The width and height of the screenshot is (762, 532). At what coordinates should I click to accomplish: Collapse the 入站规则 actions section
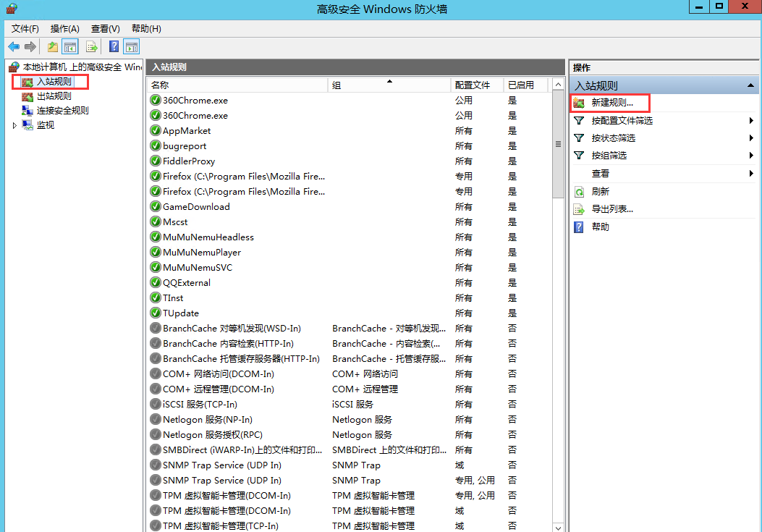pyautogui.click(x=751, y=85)
